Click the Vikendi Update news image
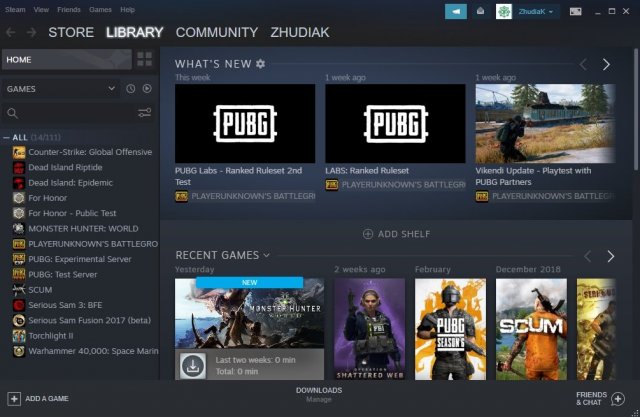This screenshot has height=417, width=640. click(x=545, y=124)
